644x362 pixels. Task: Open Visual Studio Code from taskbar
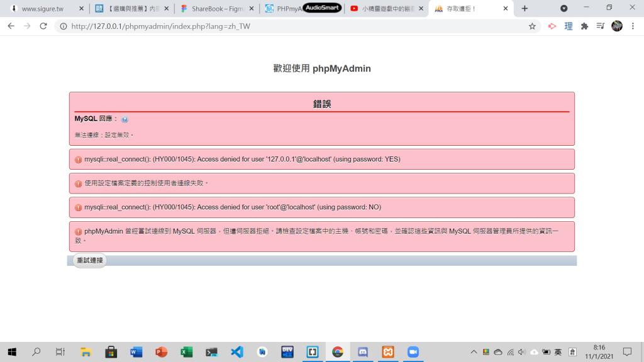(237, 352)
